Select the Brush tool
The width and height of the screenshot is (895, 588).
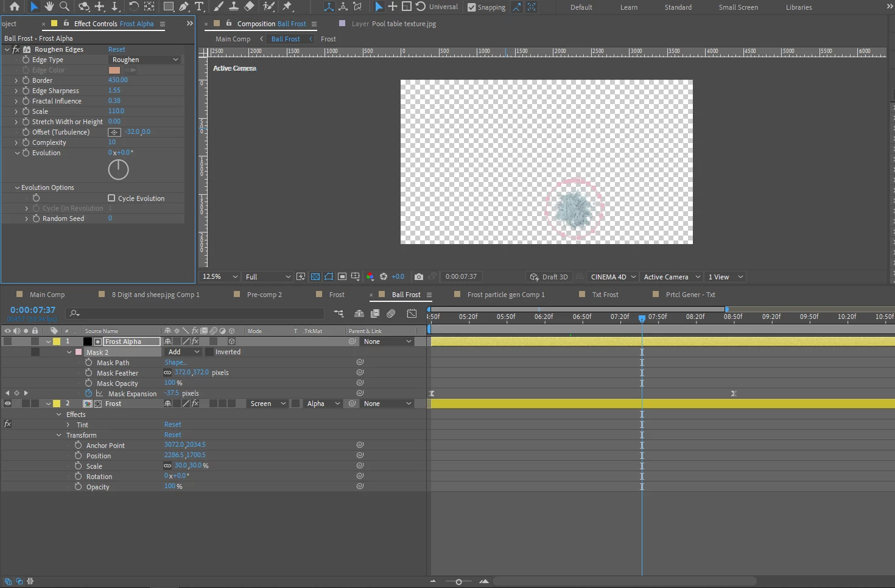coord(219,7)
